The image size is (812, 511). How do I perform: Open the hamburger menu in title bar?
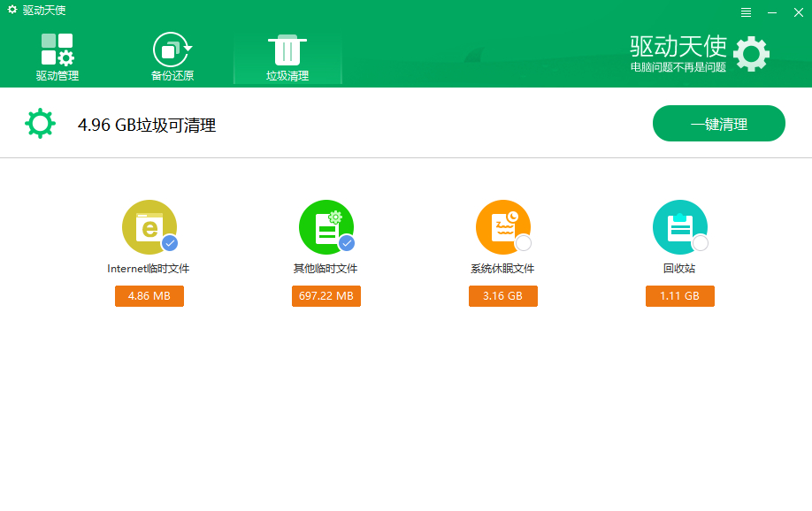click(746, 12)
